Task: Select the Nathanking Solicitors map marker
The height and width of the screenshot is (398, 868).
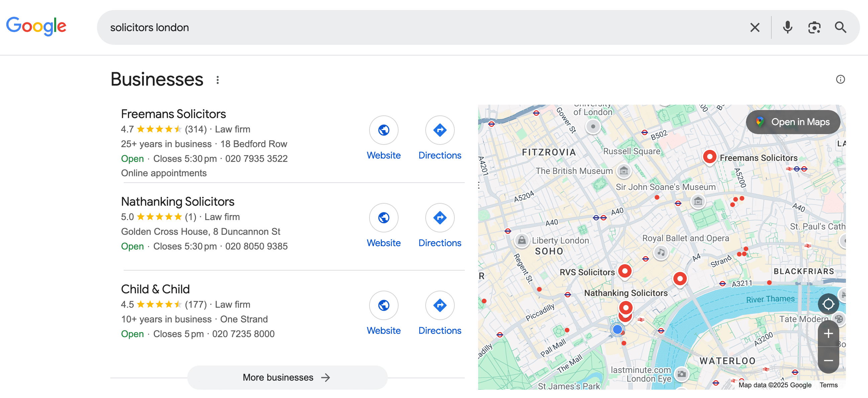Action: coord(626,307)
